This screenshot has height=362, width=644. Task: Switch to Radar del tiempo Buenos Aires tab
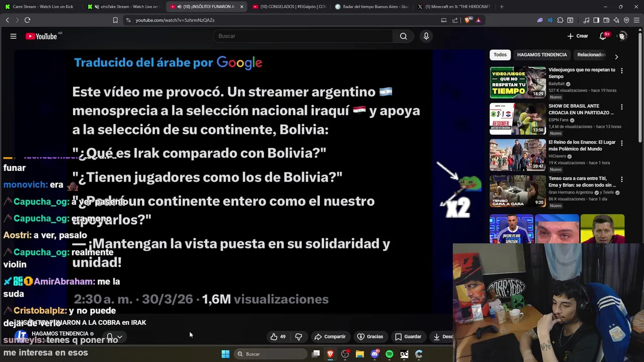[x=372, y=7]
